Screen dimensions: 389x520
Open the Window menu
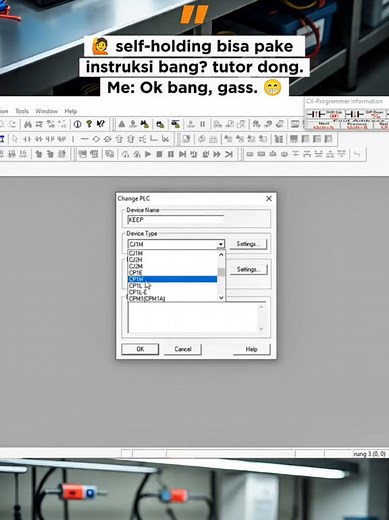pos(46,111)
